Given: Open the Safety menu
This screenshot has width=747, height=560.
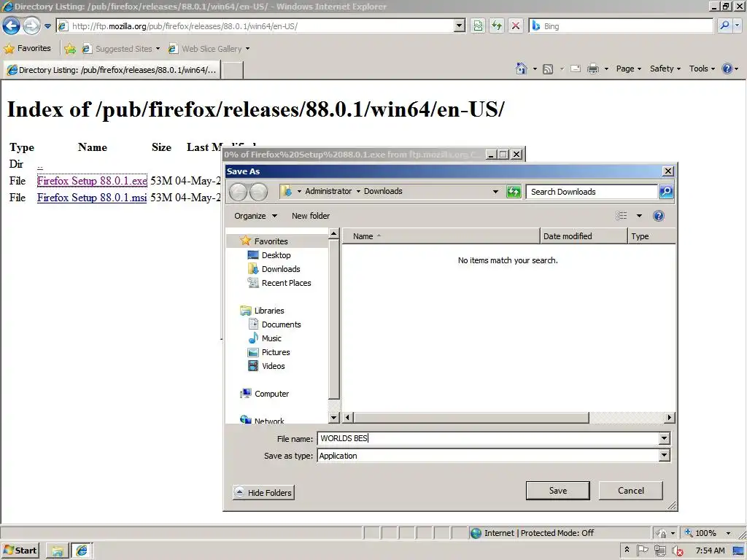Looking at the screenshot, I should [665, 69].
